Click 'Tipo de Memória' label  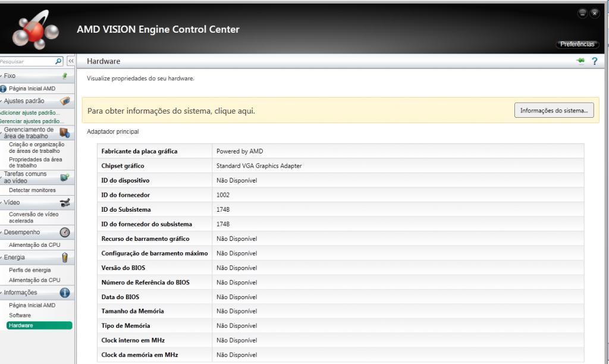click(x=125, y=326)
